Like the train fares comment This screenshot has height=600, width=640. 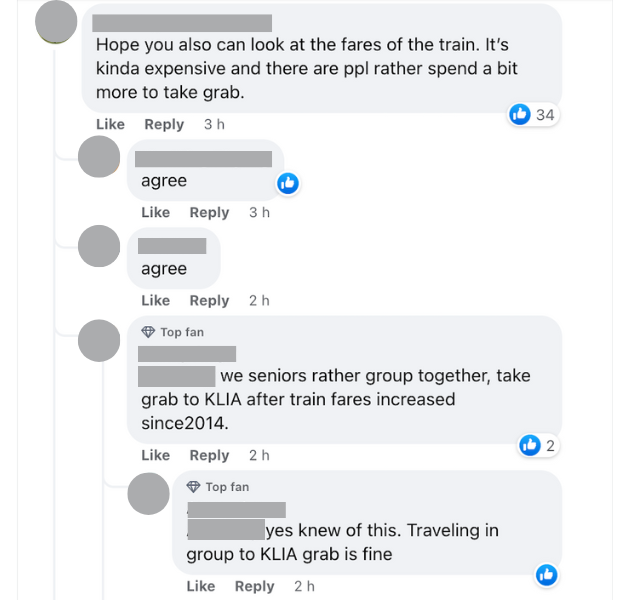coord(110,124)
